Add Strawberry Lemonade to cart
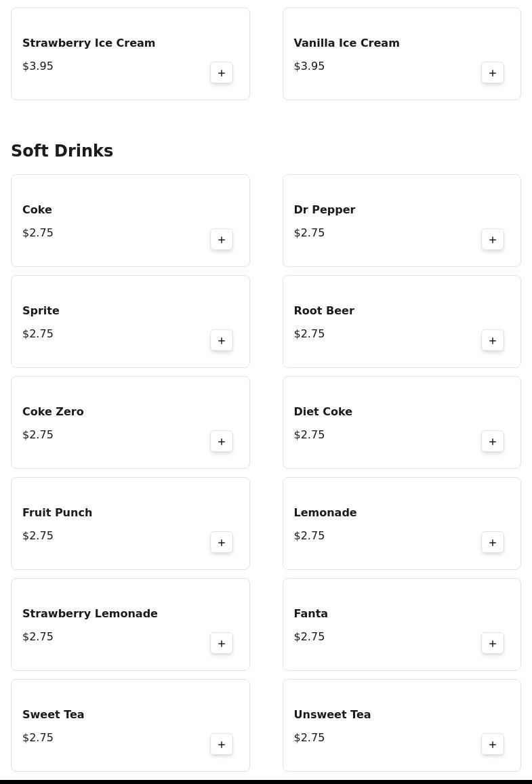 click(x=222, y=644)
